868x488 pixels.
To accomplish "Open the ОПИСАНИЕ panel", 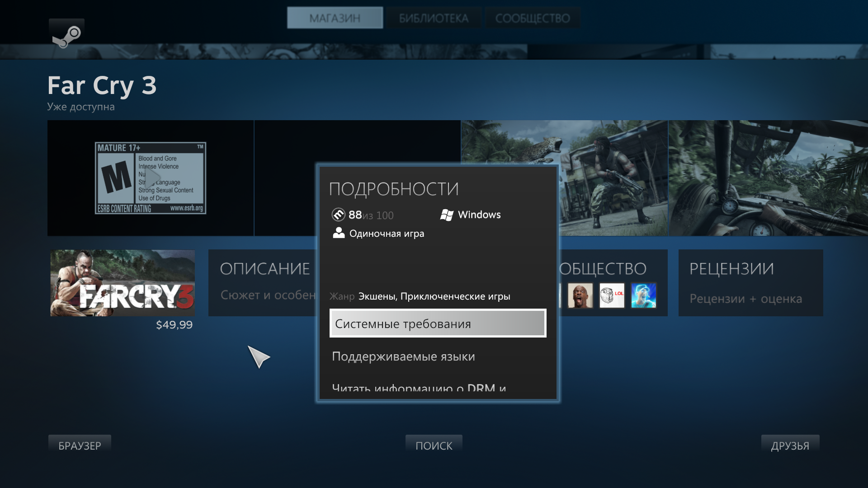I will click(x=263, y=283).
